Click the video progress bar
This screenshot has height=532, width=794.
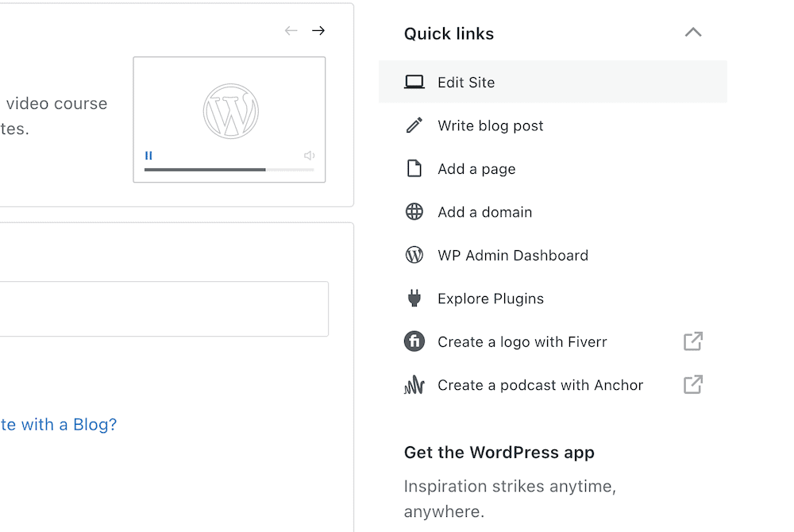(229, 168)
